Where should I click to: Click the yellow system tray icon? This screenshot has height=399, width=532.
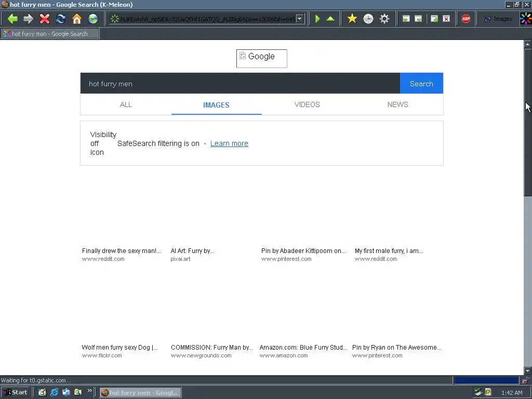point(488,392)
